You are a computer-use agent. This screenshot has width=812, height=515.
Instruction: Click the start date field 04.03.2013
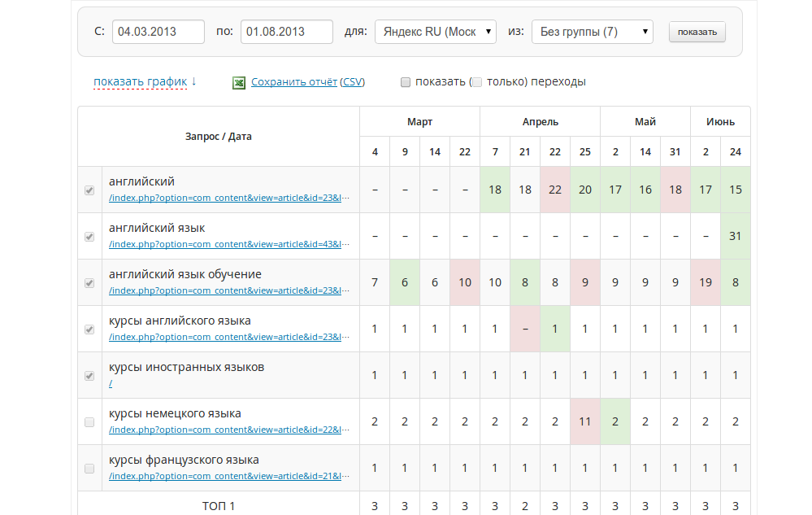[x=158, y=32]
